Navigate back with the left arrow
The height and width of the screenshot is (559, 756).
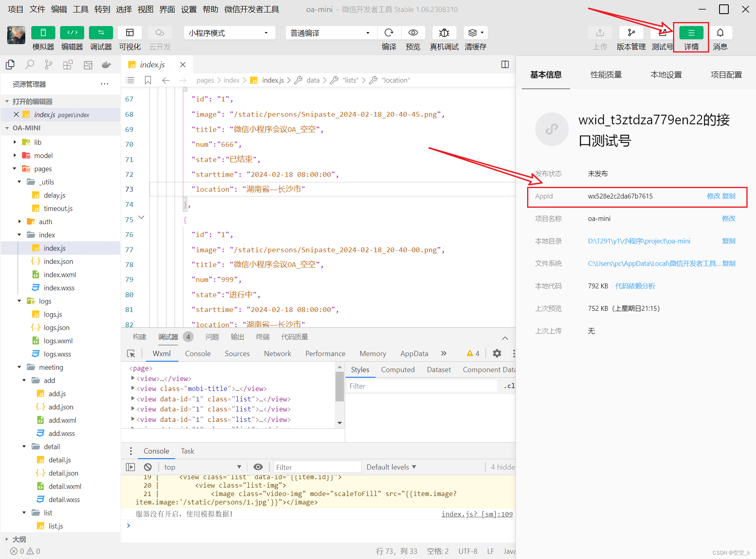tap(166, 80)
